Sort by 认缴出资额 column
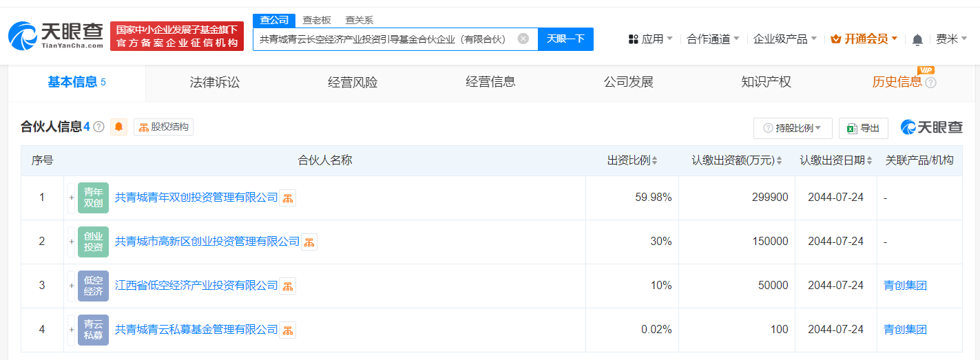This screenshot has width=980, height=360. click(x=737, y=160)
